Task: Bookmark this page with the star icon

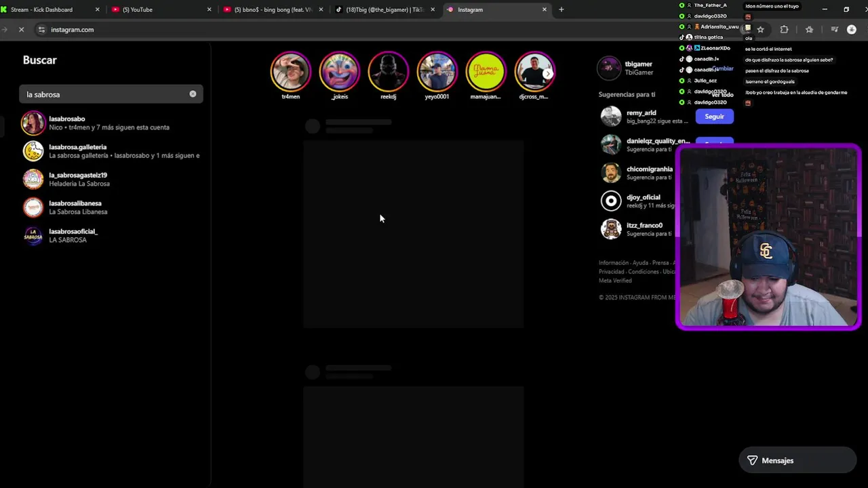Action: pos(760,30)
